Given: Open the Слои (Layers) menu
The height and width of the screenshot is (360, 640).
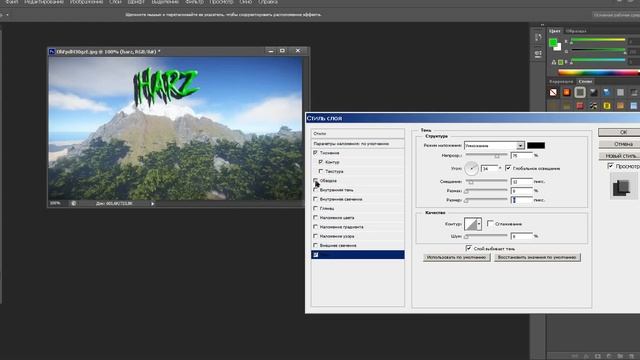Looking at the screenshot, I should point(116,2).
